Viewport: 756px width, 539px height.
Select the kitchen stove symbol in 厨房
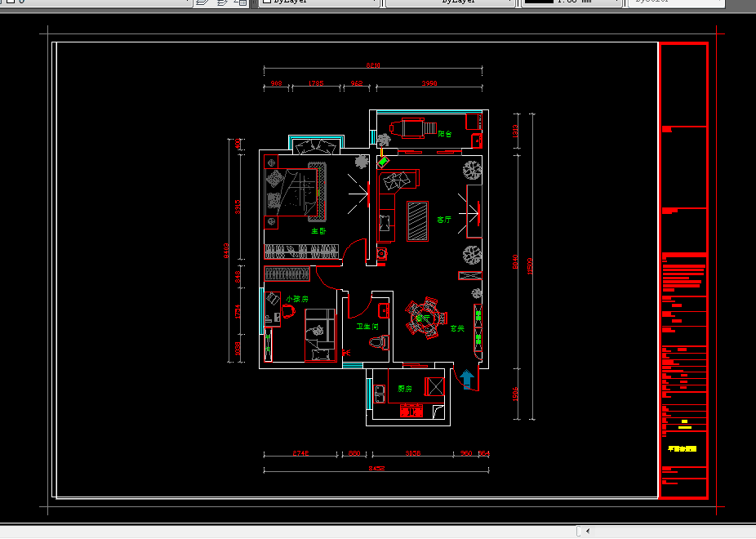(x=411, y=411)
